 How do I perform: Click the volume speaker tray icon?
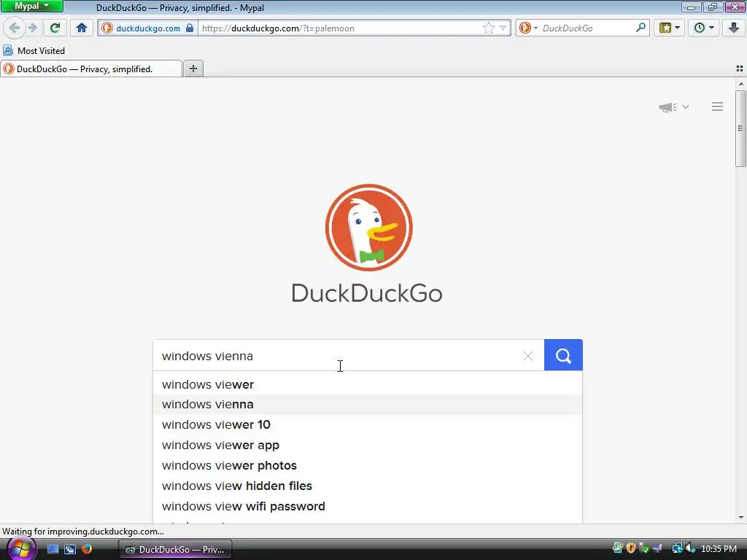coord(690,548)
